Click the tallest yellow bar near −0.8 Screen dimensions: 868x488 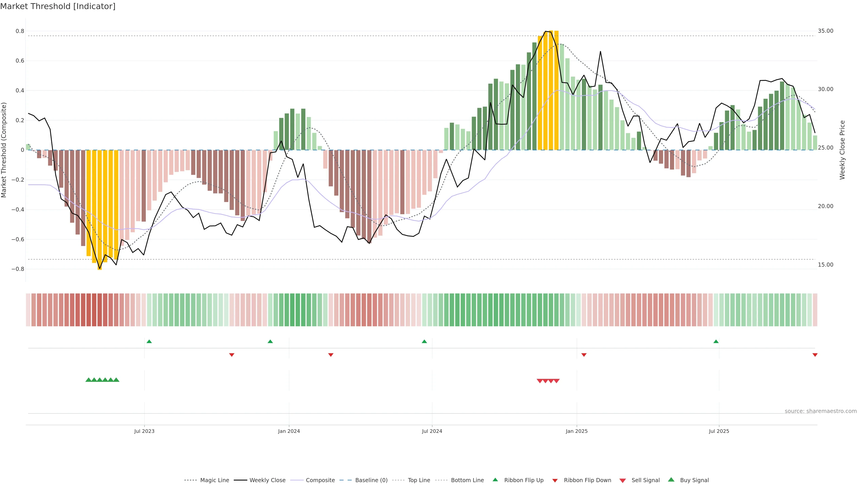pos(100,209)
